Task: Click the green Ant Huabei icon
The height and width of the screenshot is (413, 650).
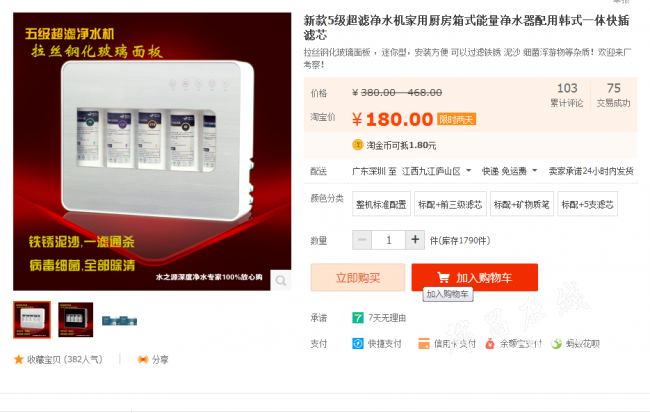Action: tap(556, 343)
